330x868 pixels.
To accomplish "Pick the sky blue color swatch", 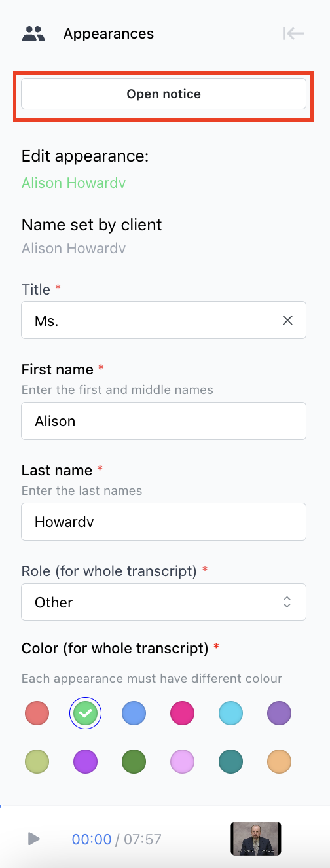I will click(x=231, y=713).
